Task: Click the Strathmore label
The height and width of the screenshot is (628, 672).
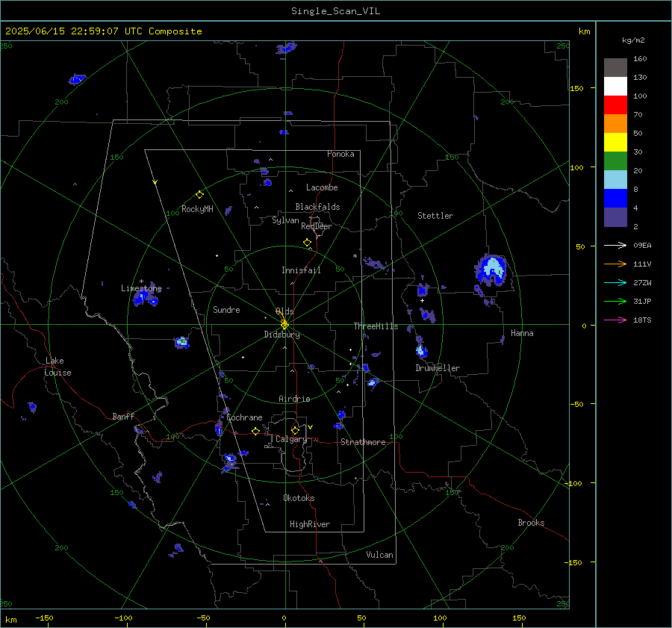Action: click(363, 442)
